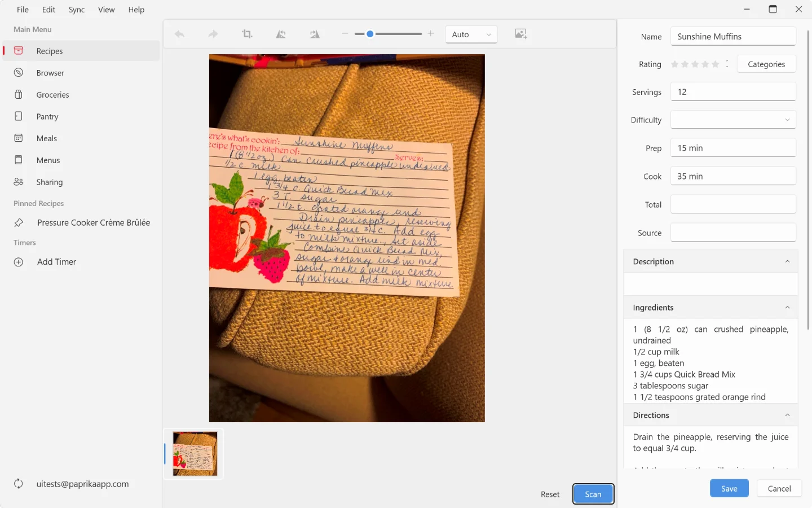This screenshot has width=812, height=508.
Task: Open the Difficulty dropdown
Action: 733,120
